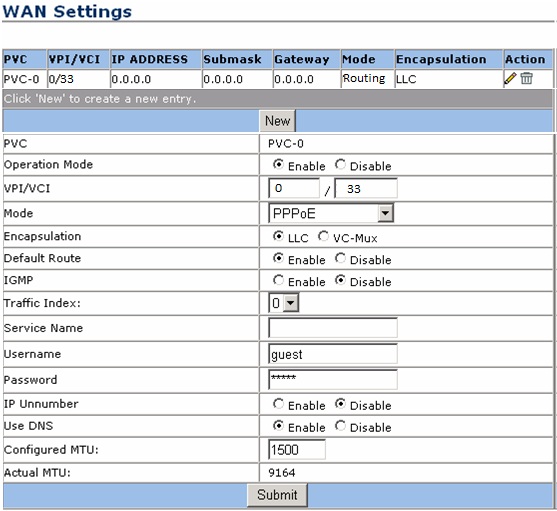Focus the VCI field showing 33
Screen dimensions: 557x511
(366, 188)
